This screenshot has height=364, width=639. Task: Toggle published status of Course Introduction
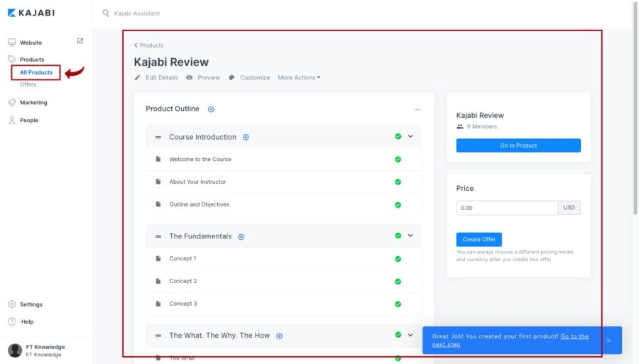398,136
